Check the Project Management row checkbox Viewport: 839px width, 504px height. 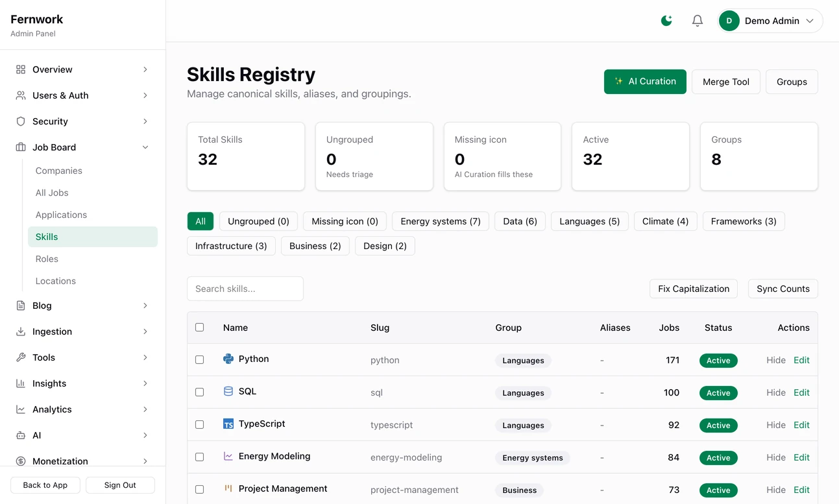199,490
